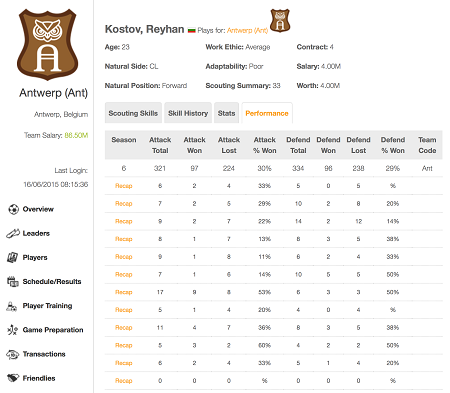This screenshot has width=450, height=393.
Task: Click the Game Preparation tactics icon
Action: click(12, 330)
